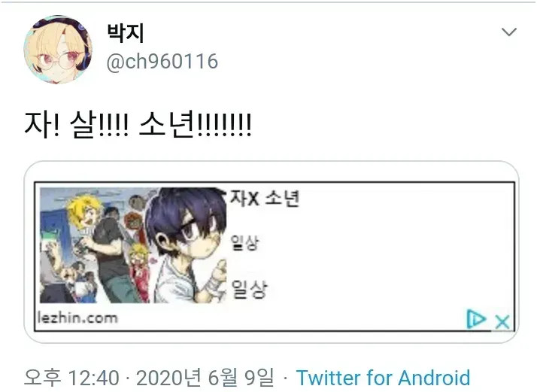Click the AdChoices triangle icon

(x=475, y=319)
